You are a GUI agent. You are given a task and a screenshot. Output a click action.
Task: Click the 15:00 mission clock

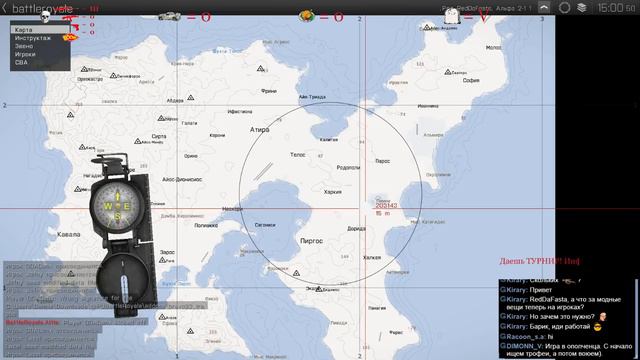coord(616,8)
